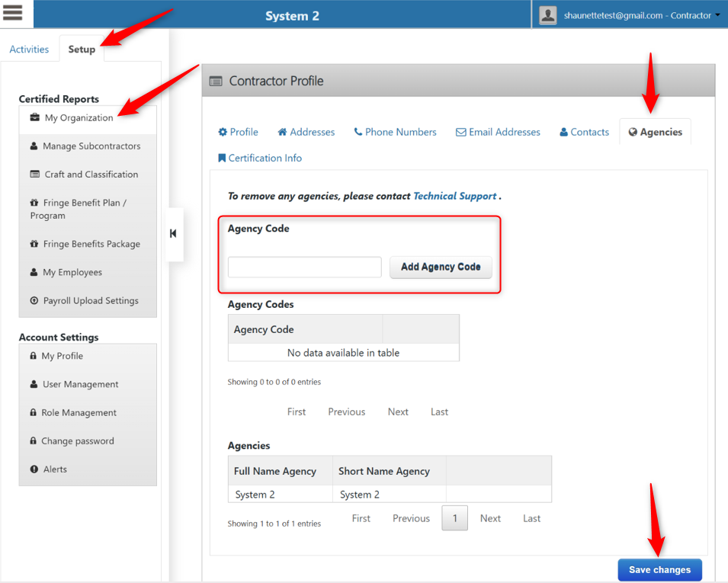This screenshot has height=583, width=728.
Task: Open the Contacts tab
Action: click(584, 132)
